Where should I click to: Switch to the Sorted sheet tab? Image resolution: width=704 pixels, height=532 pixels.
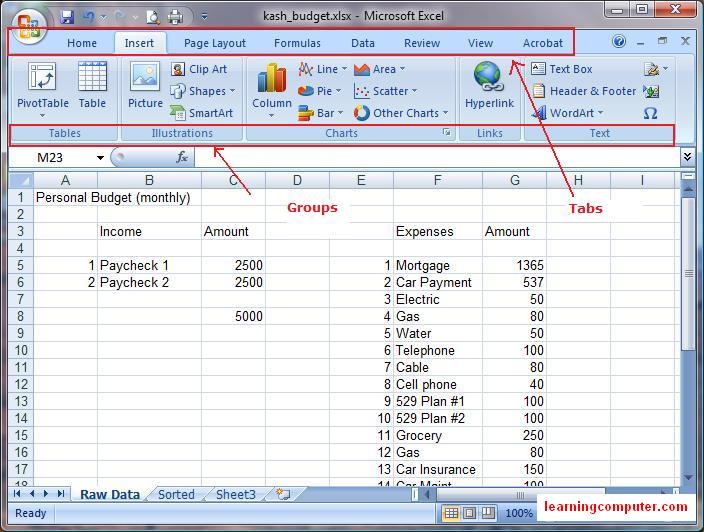176,494
